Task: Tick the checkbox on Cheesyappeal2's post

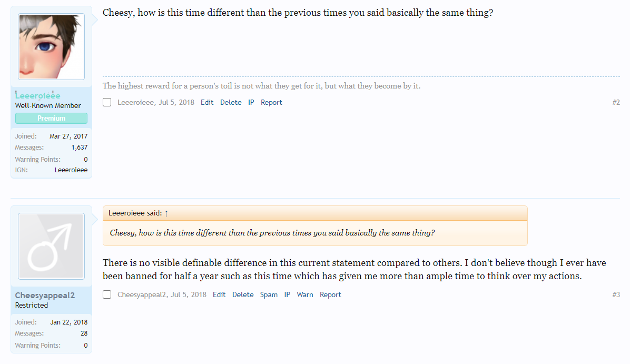Action: pyautogui.click(x=107, y=294)
